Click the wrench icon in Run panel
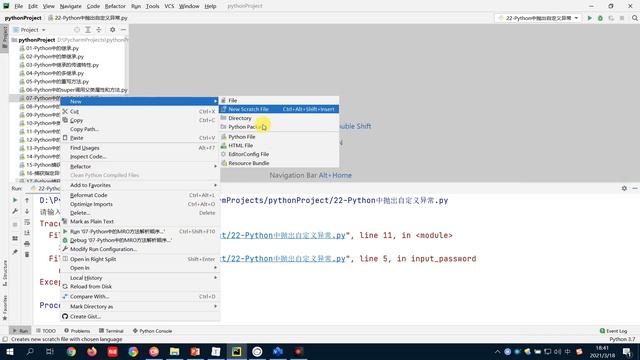 point(15,211)
